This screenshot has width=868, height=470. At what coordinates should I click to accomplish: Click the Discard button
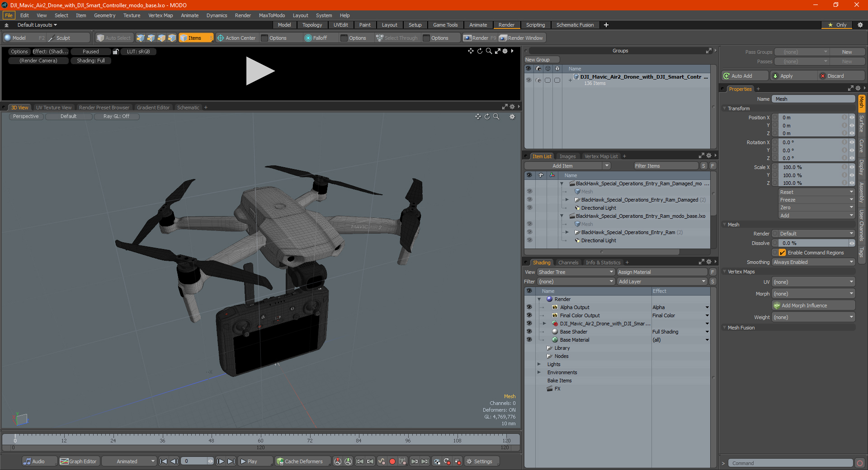point(842,76)
